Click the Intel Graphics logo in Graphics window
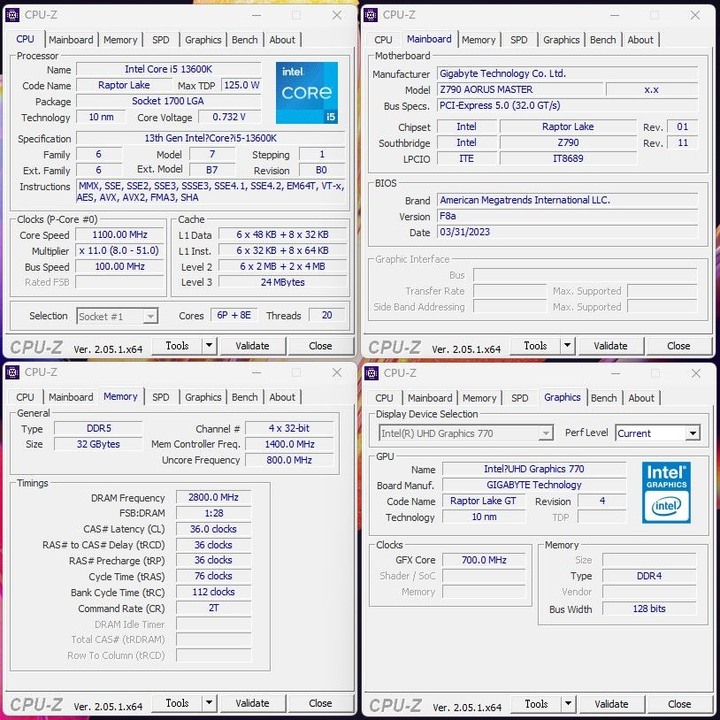Screen dimensions: 720x720 (666, 492)
